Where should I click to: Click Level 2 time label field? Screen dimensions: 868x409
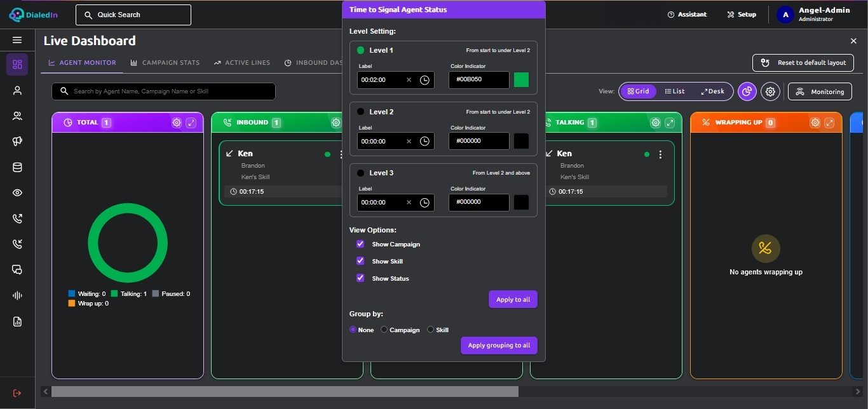pos(396,141)
